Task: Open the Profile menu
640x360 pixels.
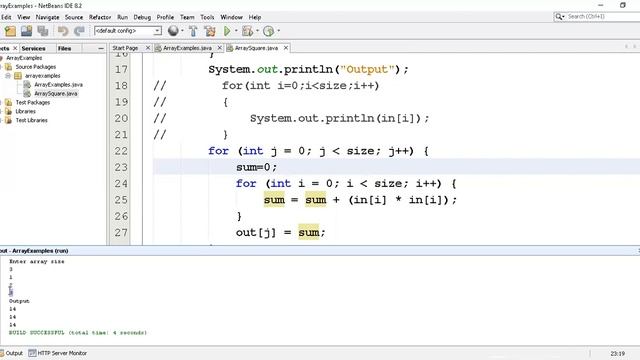Action: [165, 17]
